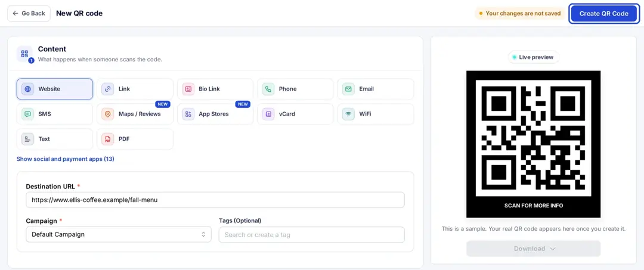Click the Content section QR icon
The image size is (644, 270).
click(x=24, y=54)
